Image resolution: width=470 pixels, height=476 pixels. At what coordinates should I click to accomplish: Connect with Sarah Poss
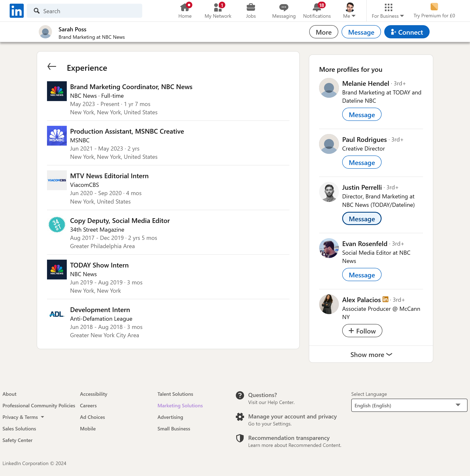click(x=407, y=32)
